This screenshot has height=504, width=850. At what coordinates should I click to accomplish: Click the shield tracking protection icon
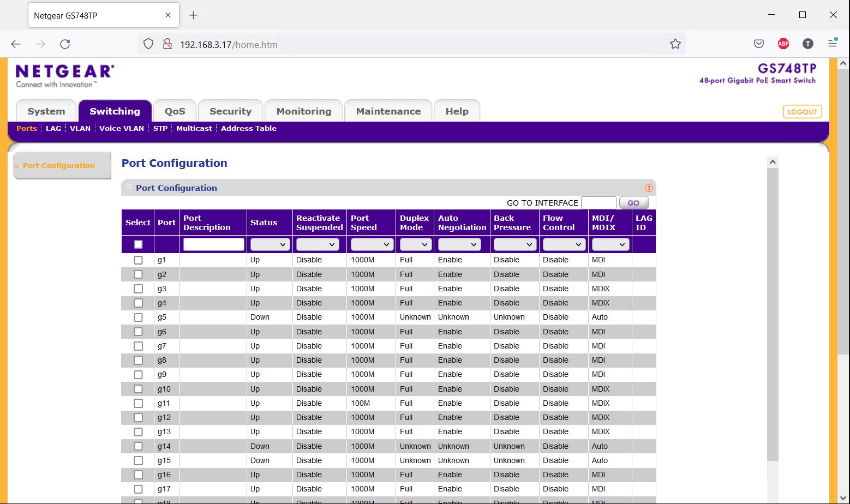point(148,44)
